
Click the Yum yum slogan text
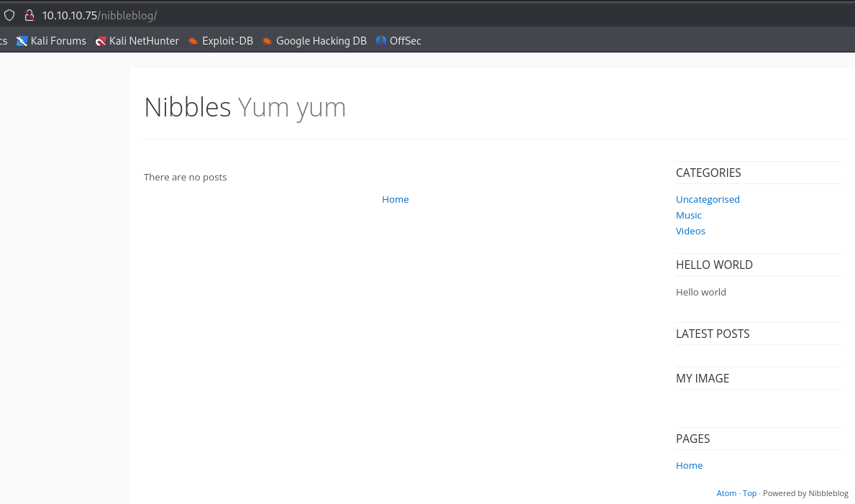pos(291,107)
